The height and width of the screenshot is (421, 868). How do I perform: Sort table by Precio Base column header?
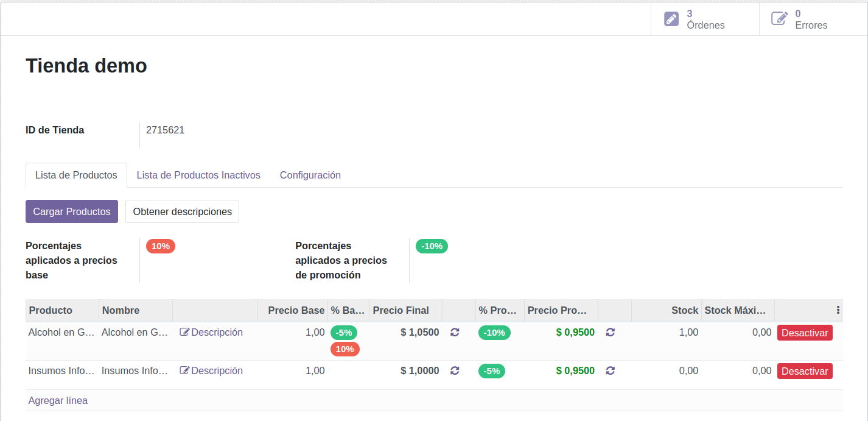296,310
